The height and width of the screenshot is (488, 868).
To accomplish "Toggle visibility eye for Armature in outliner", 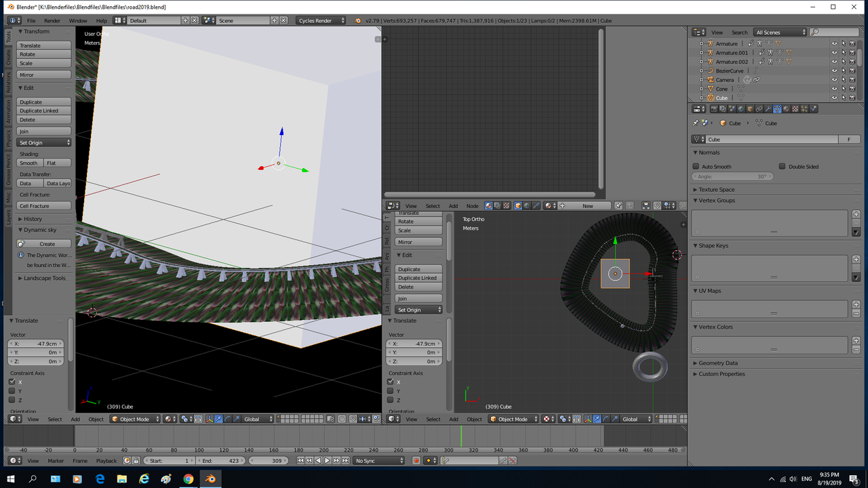I will 834,43.
